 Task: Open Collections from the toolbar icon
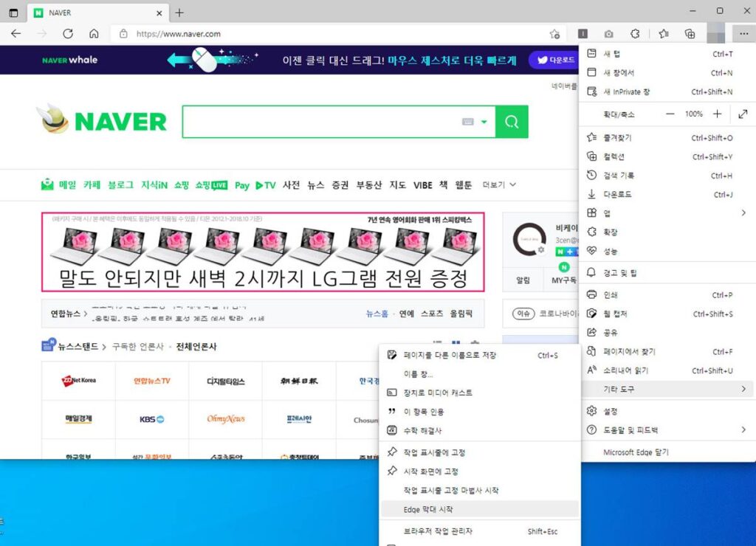tap(690, 33)
